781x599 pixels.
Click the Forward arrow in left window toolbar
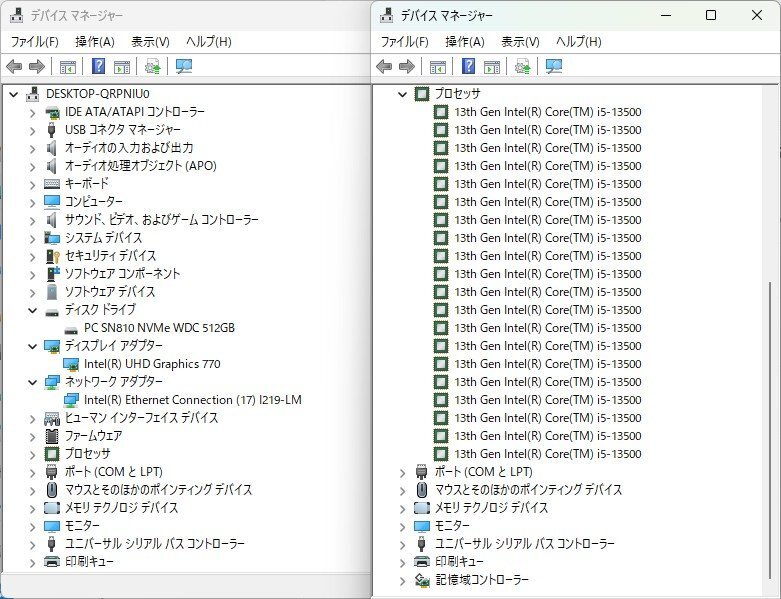tap(37, 66)
